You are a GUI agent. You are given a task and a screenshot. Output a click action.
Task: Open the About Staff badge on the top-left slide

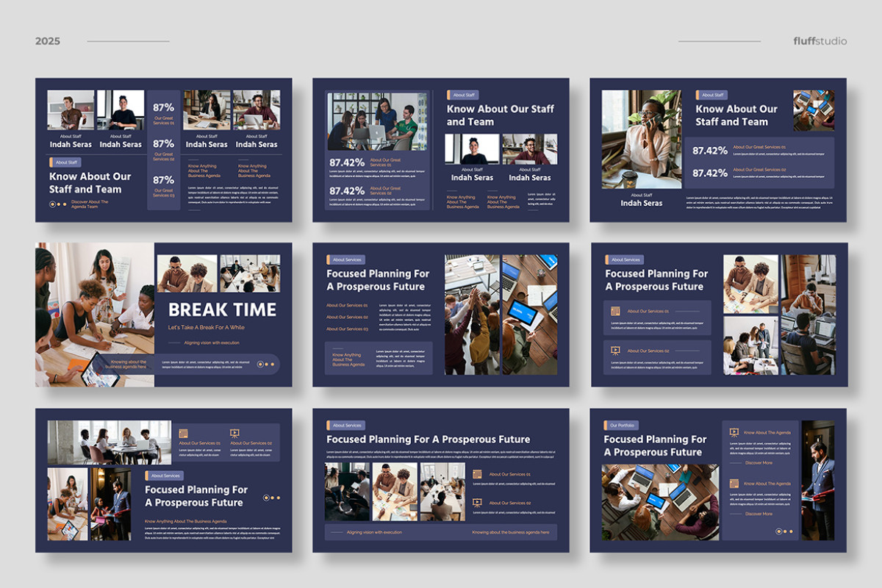click(67, 162)
